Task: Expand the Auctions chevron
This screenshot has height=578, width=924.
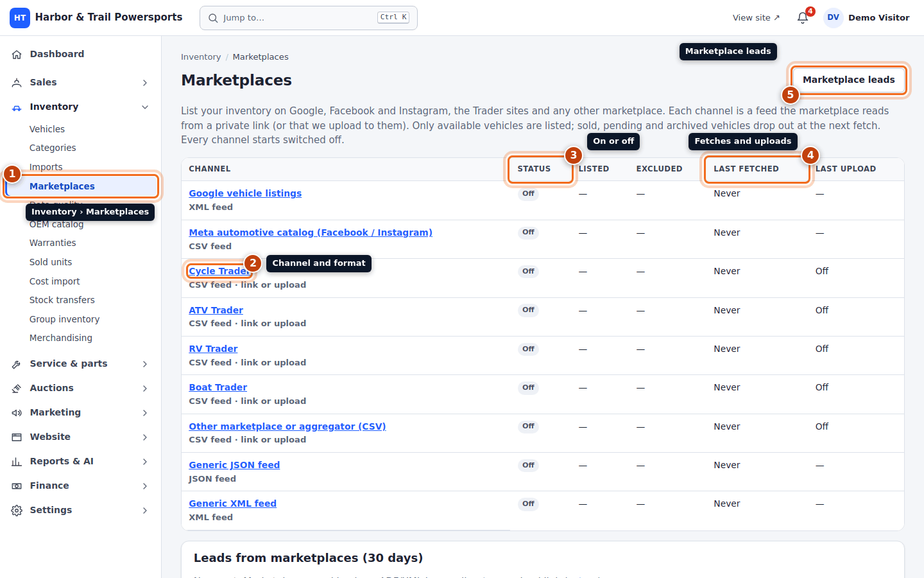Action: pos(145,389)
